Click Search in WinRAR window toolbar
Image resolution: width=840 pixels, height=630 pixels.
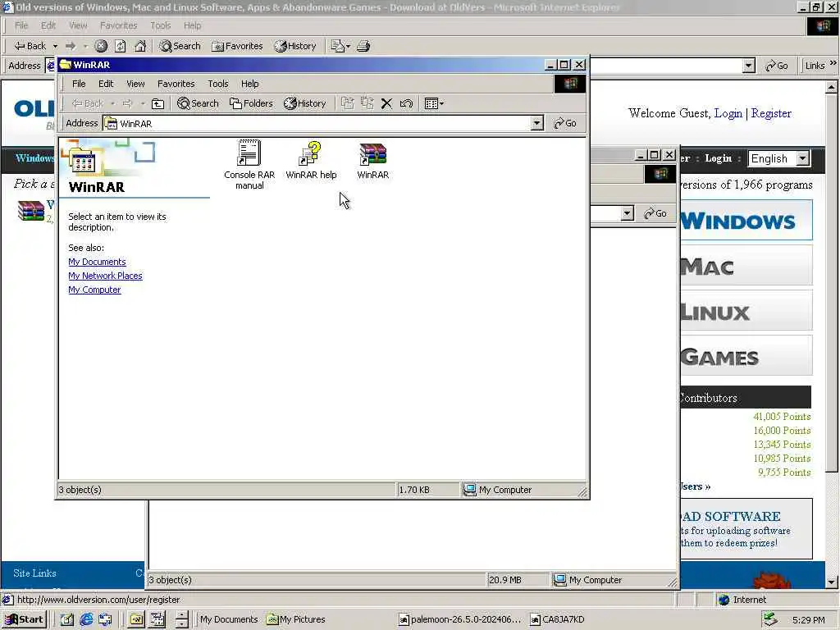point(198,103)
